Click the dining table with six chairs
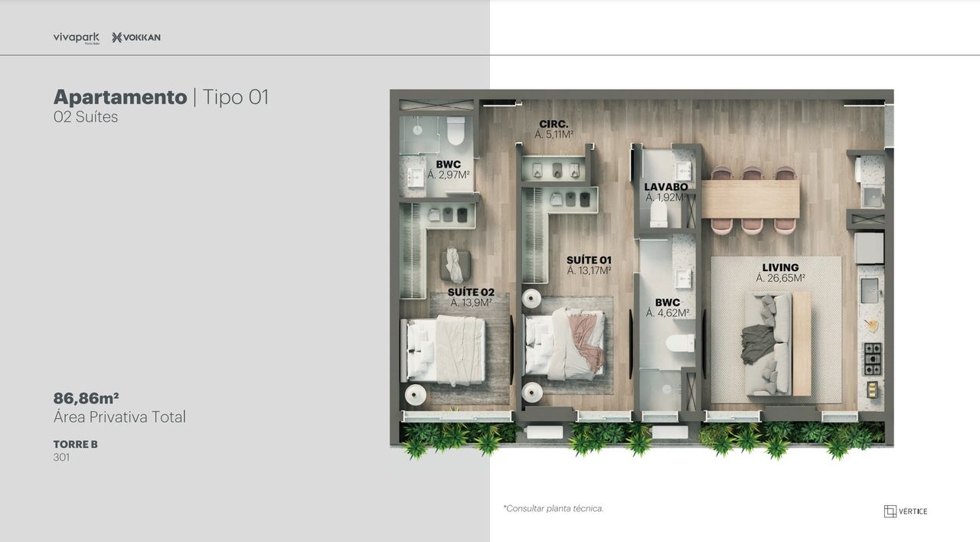Screen dimensions: 980x542 750,199
